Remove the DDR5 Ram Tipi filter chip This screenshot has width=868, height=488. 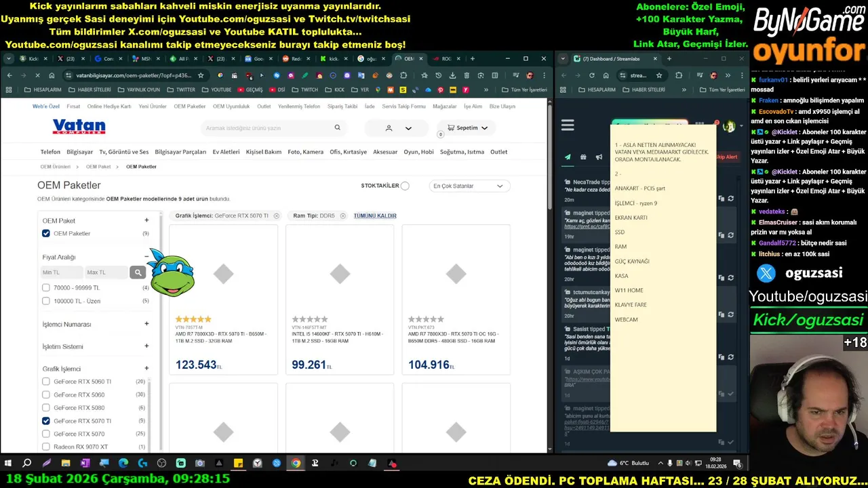(342, 216)
